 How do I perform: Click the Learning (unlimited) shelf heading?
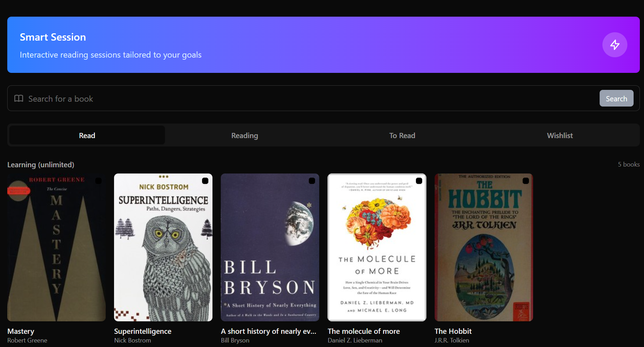click(41, 164)
